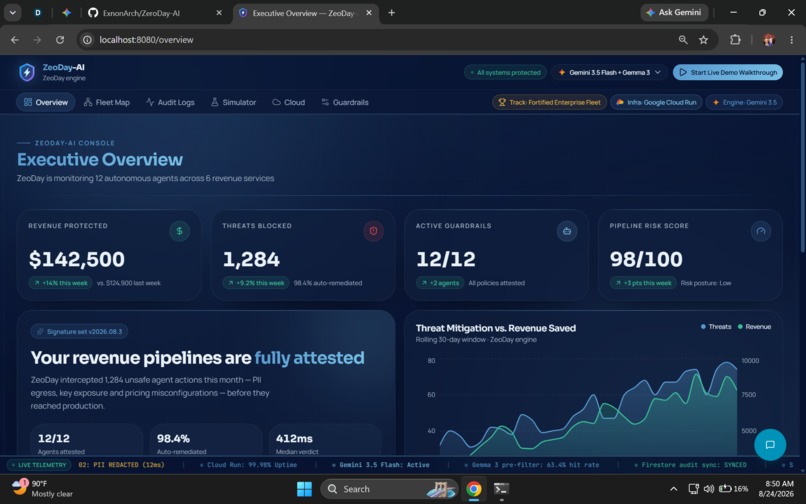Click the 412ms median verdict stat
This screenshot has width=806, height=504.
click(325, 441)
